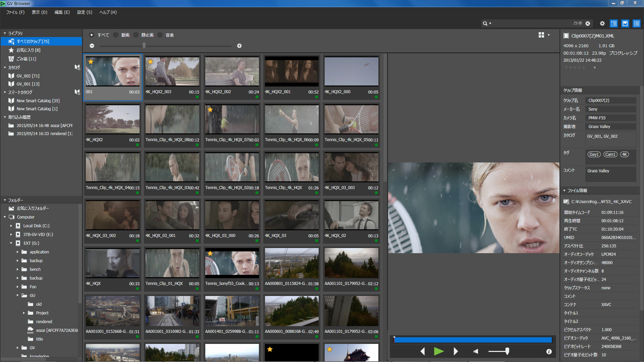Image resolution: width=644 pixels, height=362 pixels.
Task: Click the info icon in player bar
Action: click(x=549, y=352)
